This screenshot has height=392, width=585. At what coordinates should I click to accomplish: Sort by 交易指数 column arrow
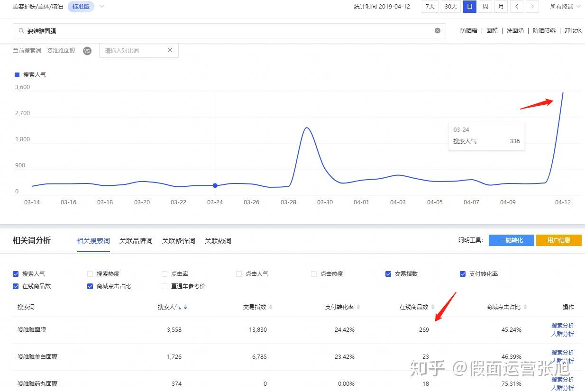271,307
